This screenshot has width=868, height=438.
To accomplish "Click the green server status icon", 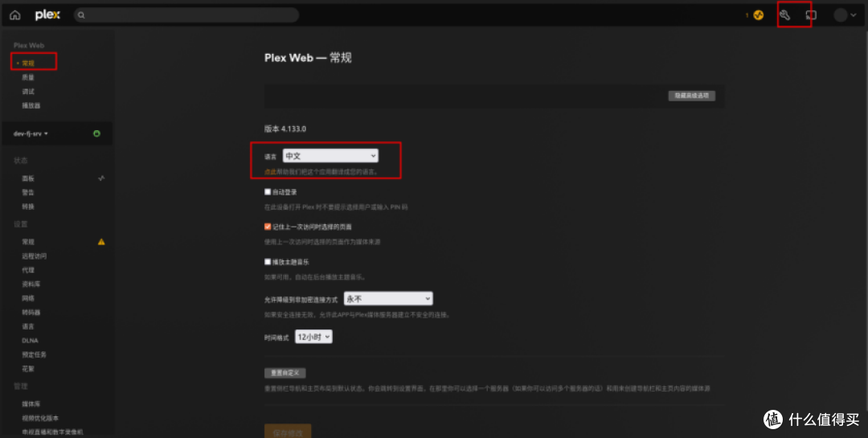I will click(x=97, y=133).
